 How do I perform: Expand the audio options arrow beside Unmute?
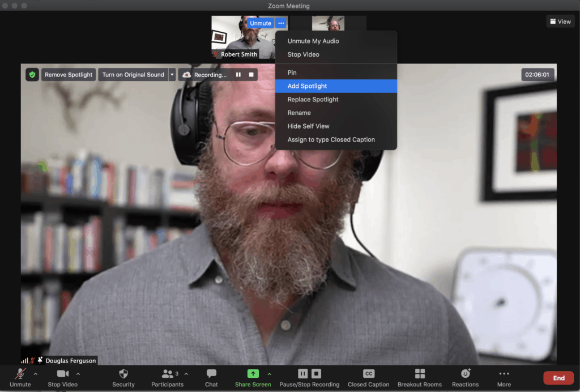[36, 374]
